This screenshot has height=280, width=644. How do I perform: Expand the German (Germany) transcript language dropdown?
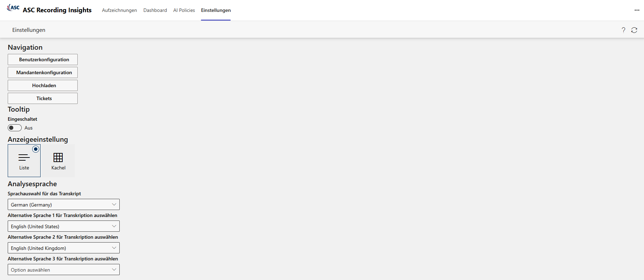point(63,205)
